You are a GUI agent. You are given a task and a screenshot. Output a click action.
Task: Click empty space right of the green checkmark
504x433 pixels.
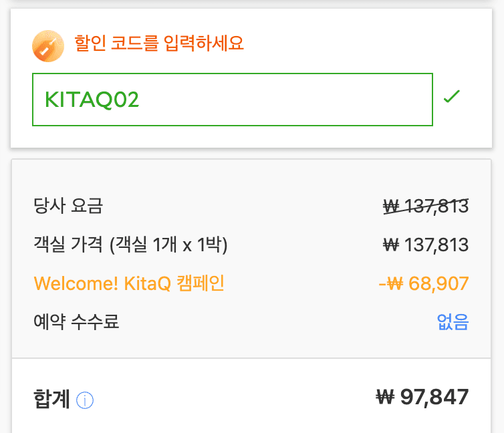tap(479, 97)
